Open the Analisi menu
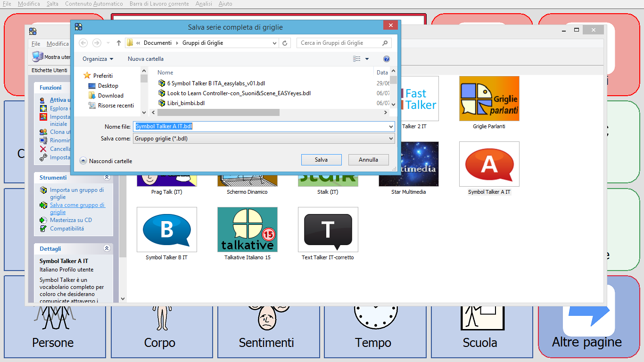Viewport: 644px width, 362px height. click(204, 4)
